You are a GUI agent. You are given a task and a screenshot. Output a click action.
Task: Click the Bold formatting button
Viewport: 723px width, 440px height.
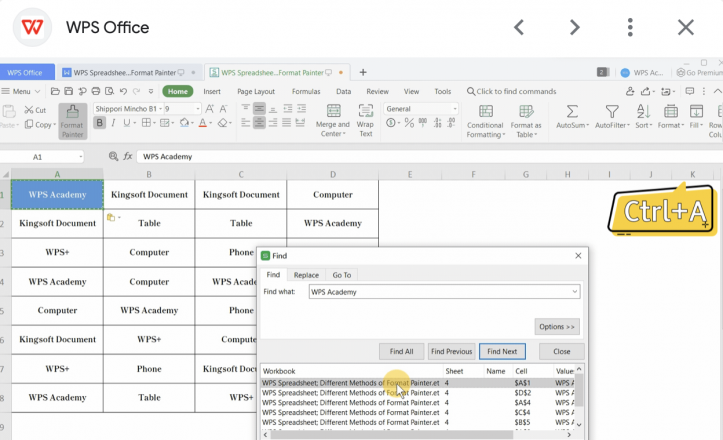[99, 124]
